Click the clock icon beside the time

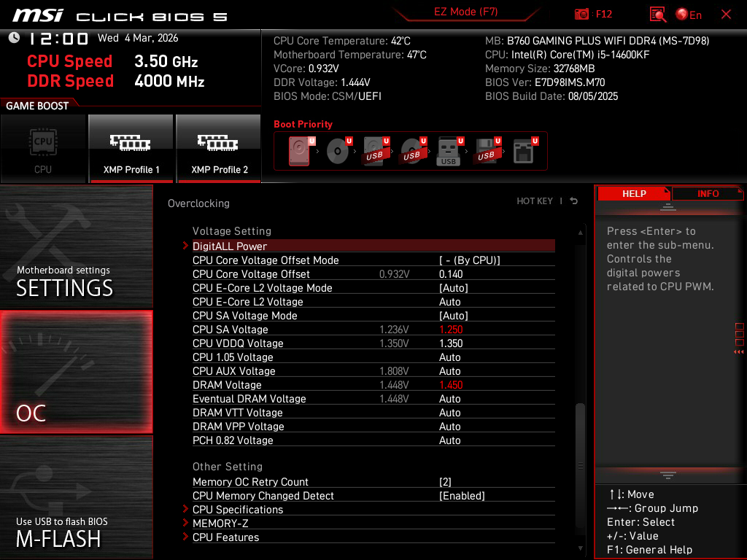(x=15, y=38)
